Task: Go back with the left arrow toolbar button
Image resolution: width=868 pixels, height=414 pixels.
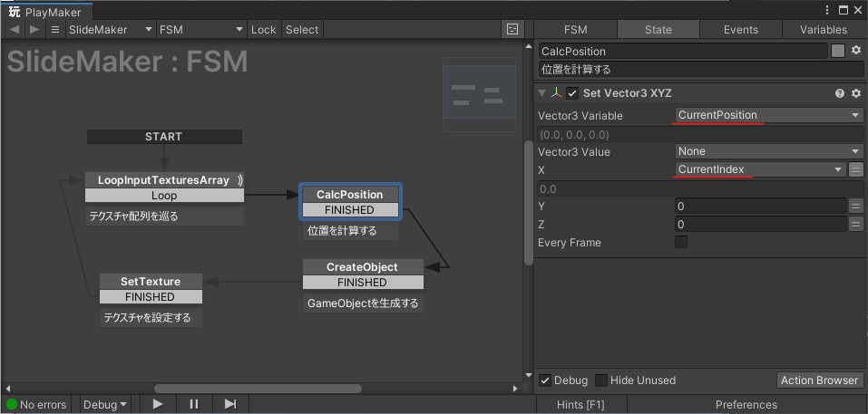Action: 15,29
